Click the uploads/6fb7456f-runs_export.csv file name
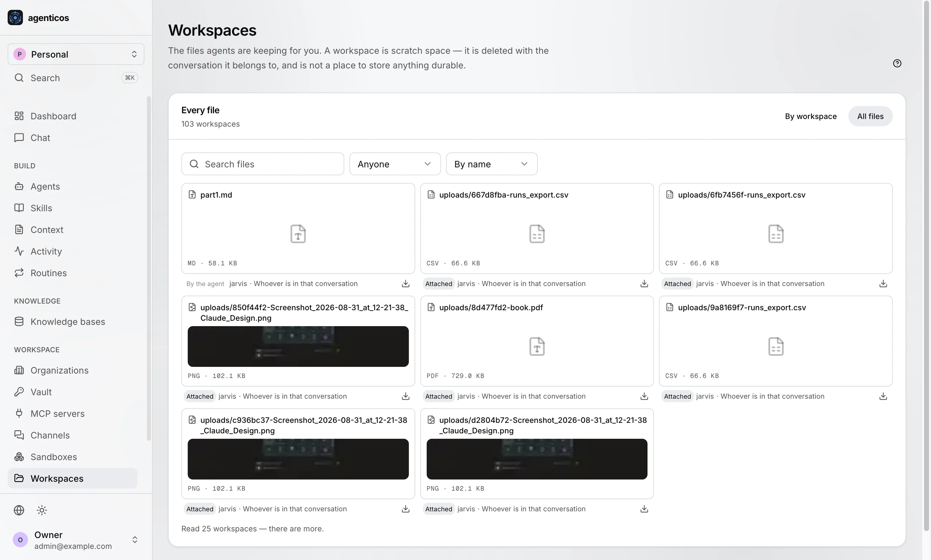This screenshot has height=560, width=931. (x=742, y=195)
